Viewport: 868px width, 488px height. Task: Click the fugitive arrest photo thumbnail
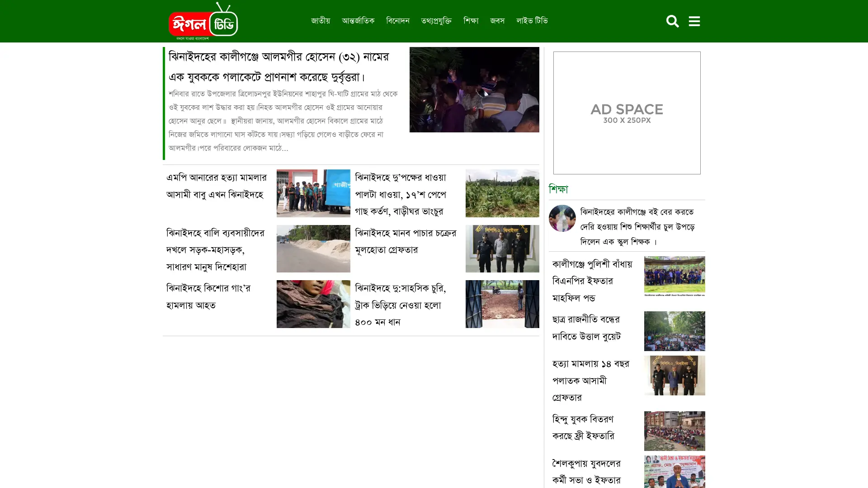[x=675, y=375]
